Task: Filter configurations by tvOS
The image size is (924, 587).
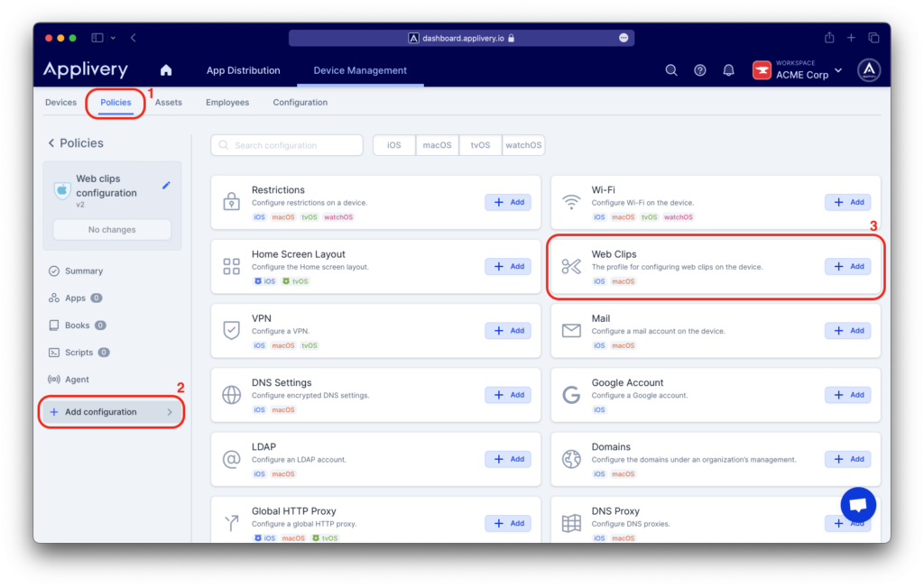Action: [480, 145]
